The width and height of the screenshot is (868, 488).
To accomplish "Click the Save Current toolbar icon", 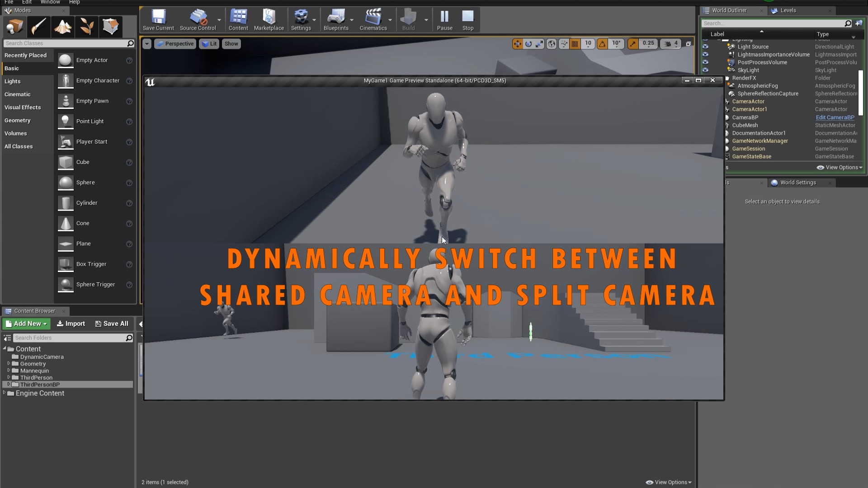I will (x=158, y=19).
